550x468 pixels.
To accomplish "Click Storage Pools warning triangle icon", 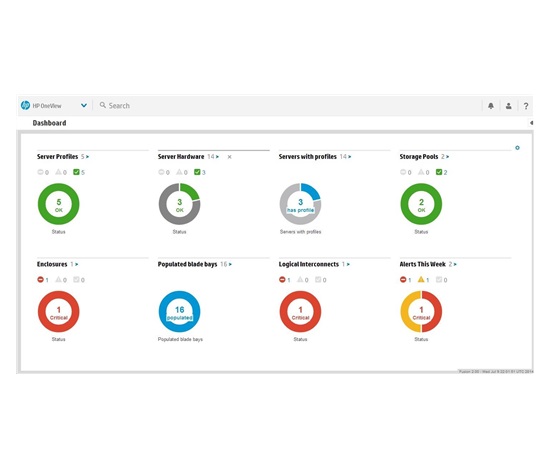I will [421, 172].
